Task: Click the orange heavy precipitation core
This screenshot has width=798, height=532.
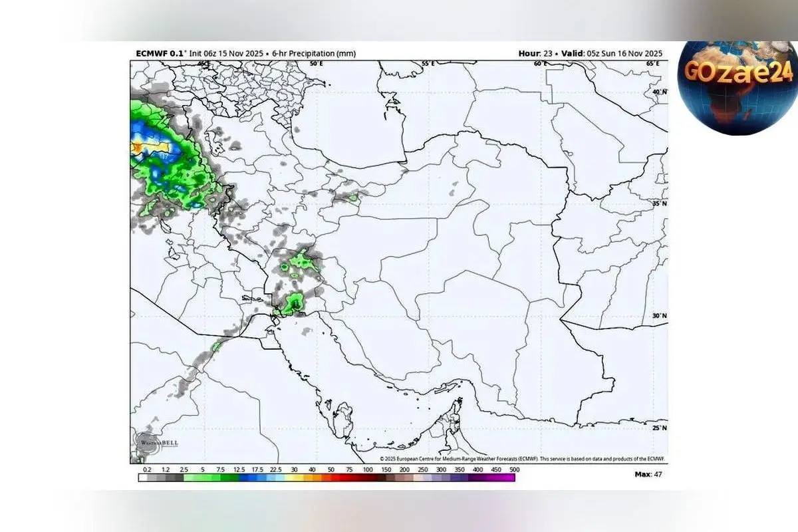Action: [x=138, y=147]
